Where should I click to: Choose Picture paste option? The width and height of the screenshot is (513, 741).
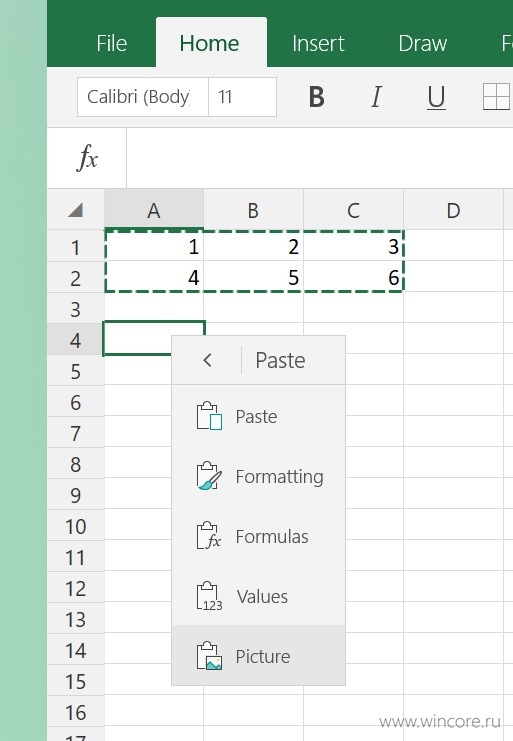[x=258, y=656]
